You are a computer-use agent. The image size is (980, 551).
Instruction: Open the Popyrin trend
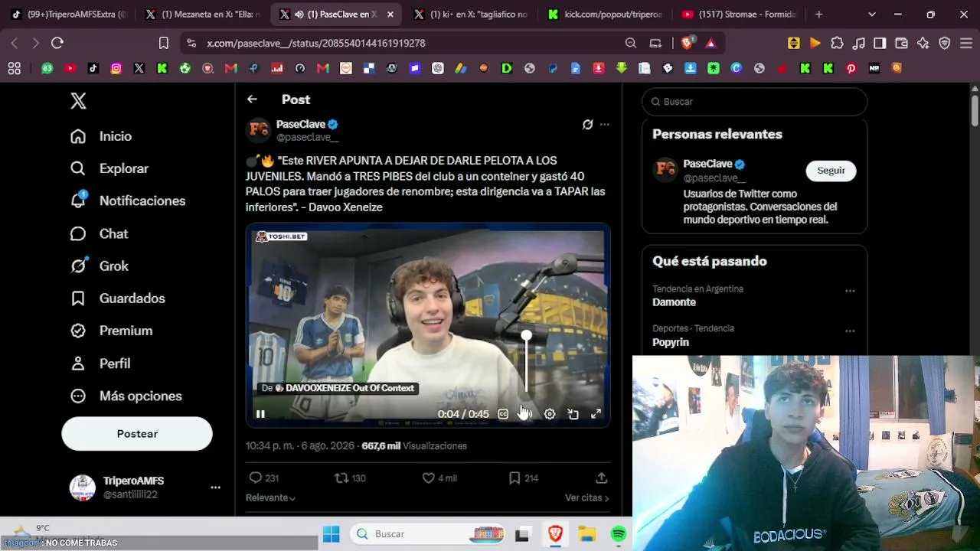point(671,342)
